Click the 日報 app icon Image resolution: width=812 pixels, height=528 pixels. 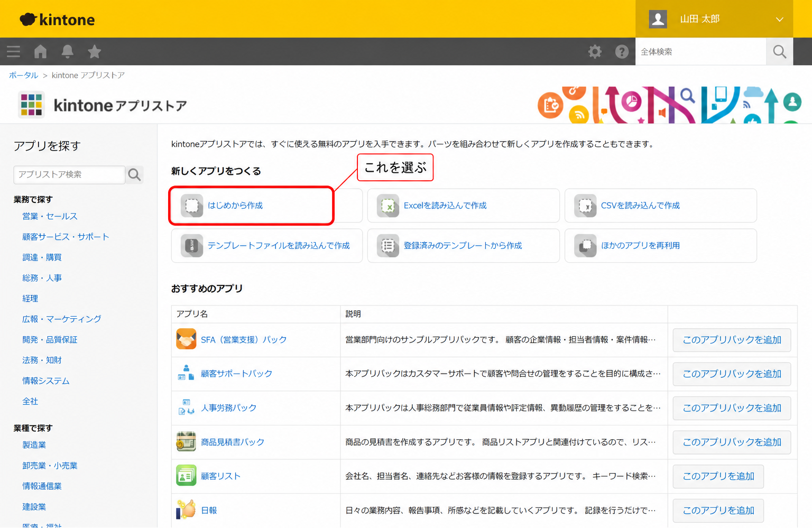pyautogui.click(x=186, y=510)
